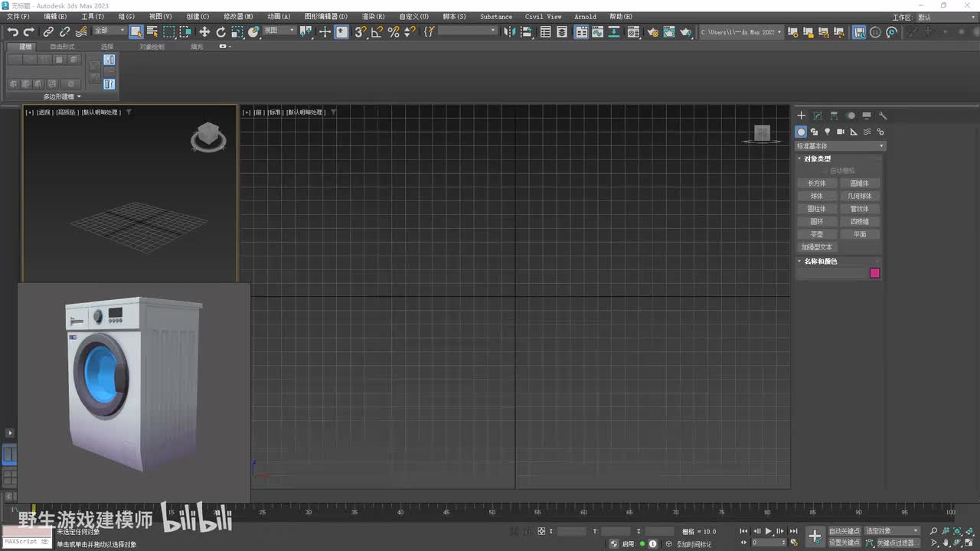Click the Mirror tool icon
The image size is (980, 551).
coord(510,31)
